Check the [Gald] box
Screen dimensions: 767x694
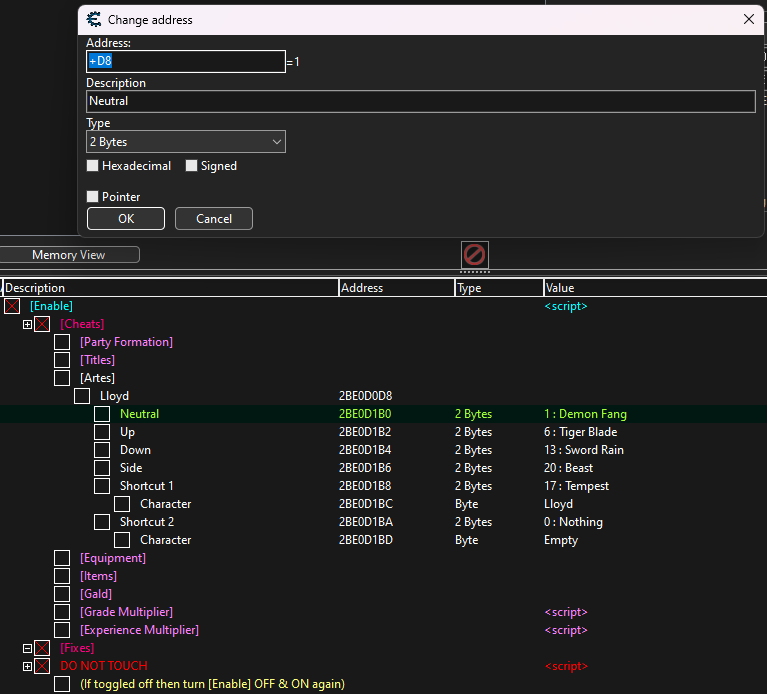point(62,594)
